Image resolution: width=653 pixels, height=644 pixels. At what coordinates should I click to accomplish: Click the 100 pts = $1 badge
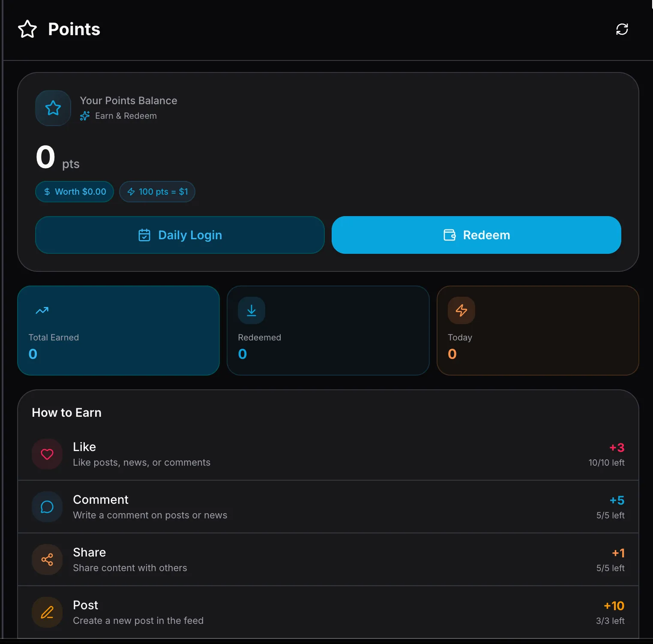click(x=157, y=192)
